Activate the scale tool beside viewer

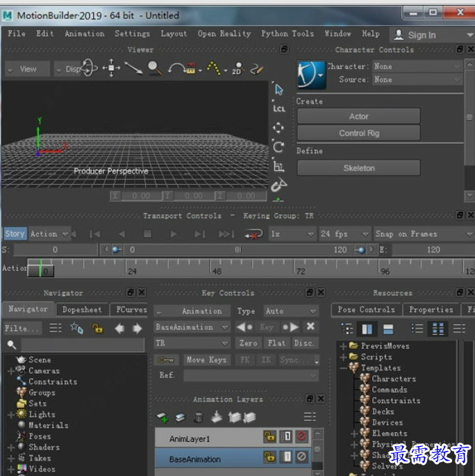coord(278,166)
